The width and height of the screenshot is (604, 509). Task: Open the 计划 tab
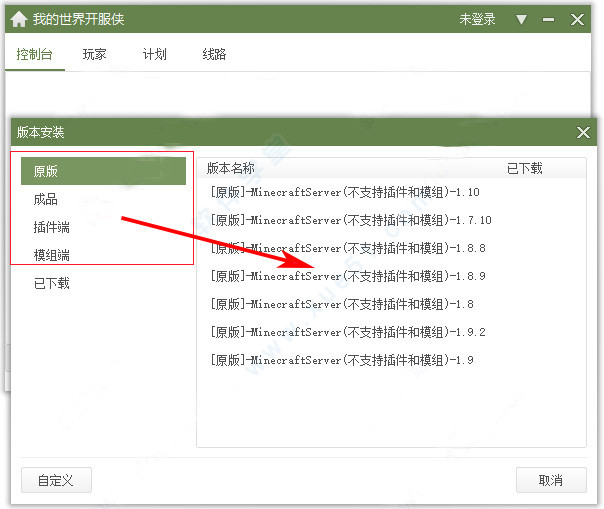point(154,54)
